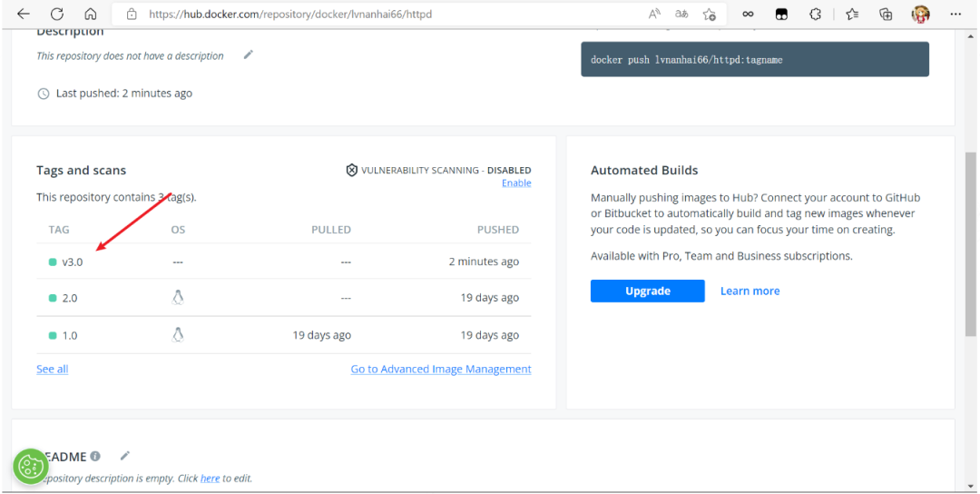Click the infinity extension icon in toolbar
980x494 pixels.
(748, 14)
